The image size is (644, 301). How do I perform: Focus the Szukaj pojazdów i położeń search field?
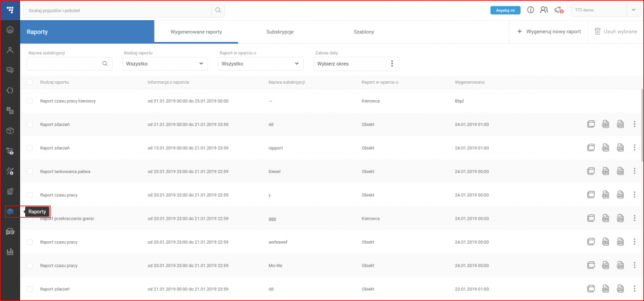(x=118, y=10)
